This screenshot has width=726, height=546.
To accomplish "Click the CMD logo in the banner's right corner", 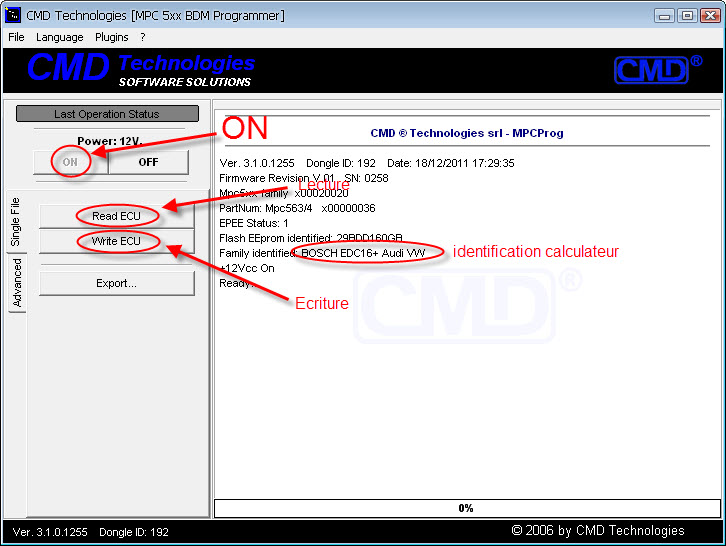I will pyautogui.click(x=657, y=69).
